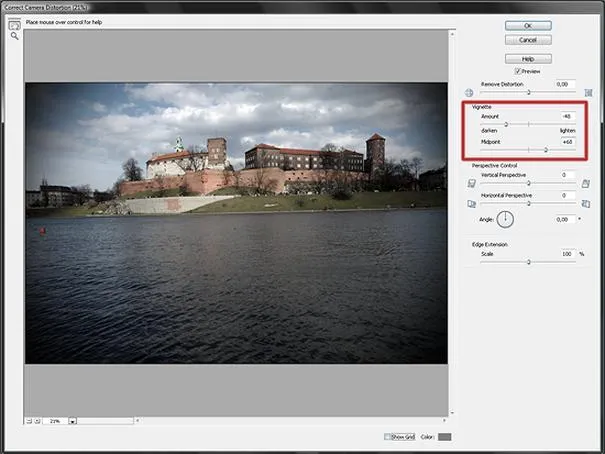Click the Vignette Midpoint value field
Image resolution: width=605 pixels, height=454 pixels.
pyautogui.click(x=566, y=142)
